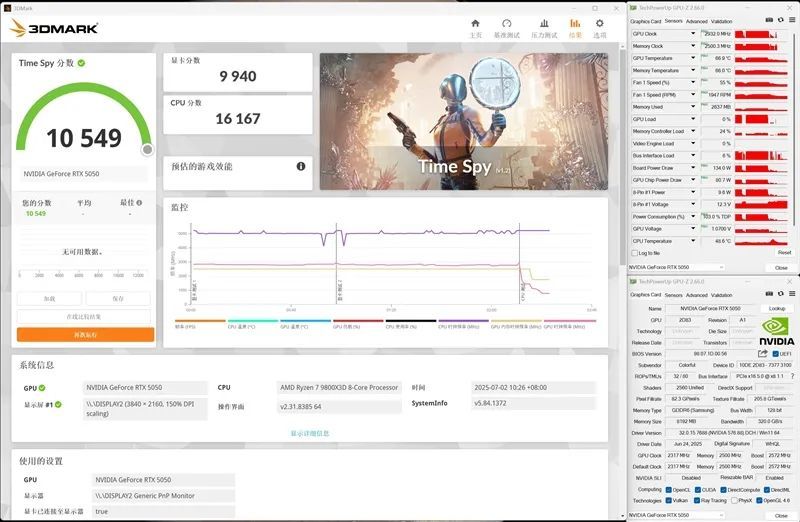The width and height of the screenshot is (800, 522).
Task: Click the Lookup button
Action: coord(777,308)
